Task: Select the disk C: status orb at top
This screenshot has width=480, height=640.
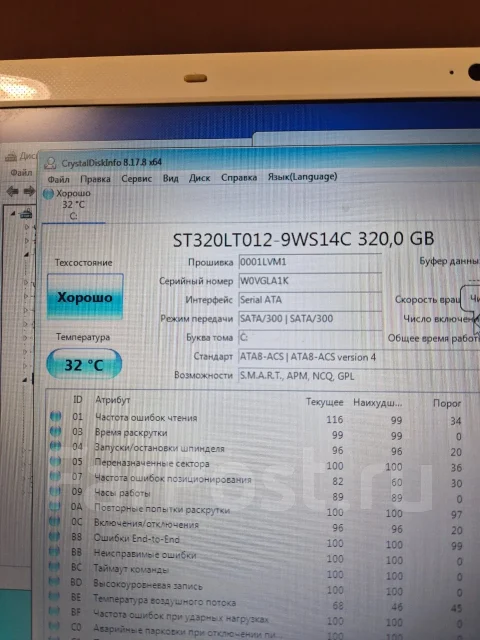Action: [48, 194]
